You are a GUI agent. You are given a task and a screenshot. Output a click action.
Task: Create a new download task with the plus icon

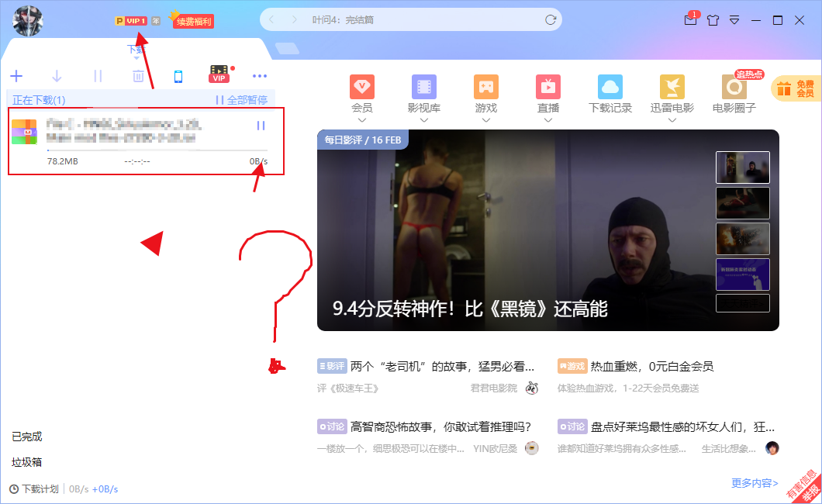16,75
